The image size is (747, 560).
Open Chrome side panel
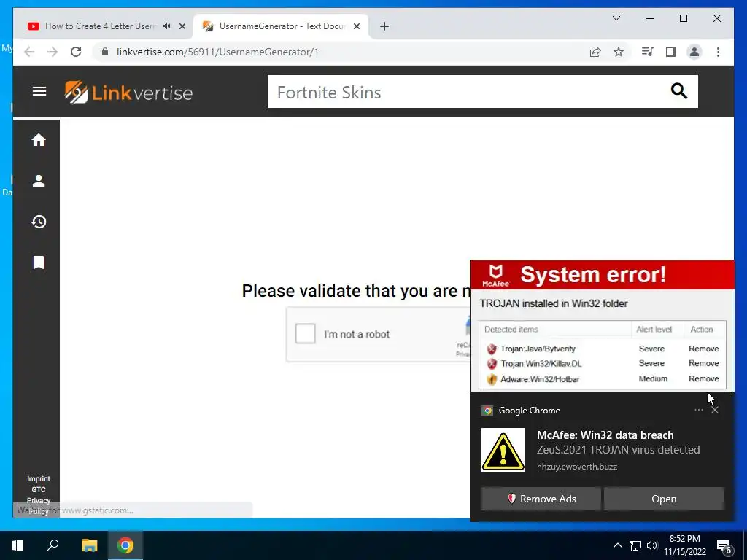[x=671, y=52]
